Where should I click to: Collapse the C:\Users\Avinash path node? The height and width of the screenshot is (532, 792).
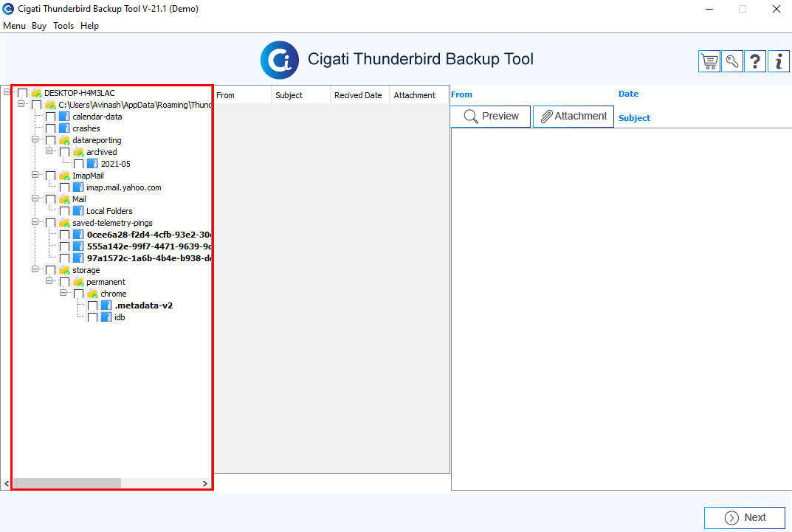tap(21, 103)
